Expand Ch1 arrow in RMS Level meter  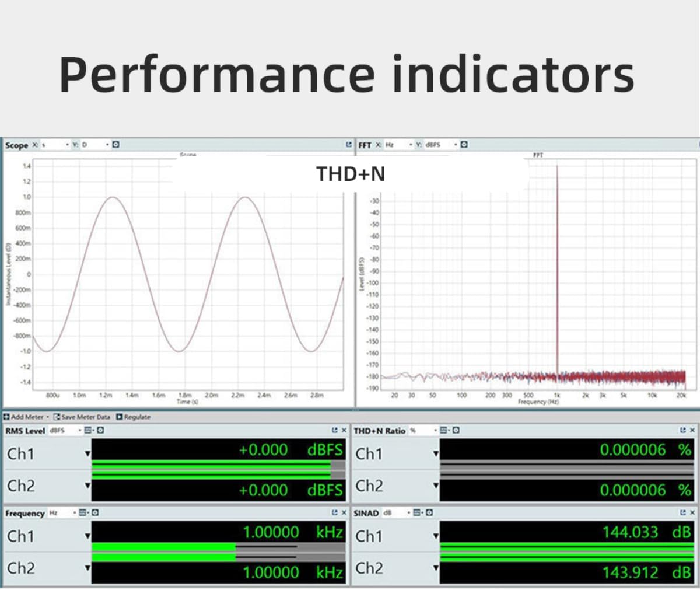[x=88, y=453]
